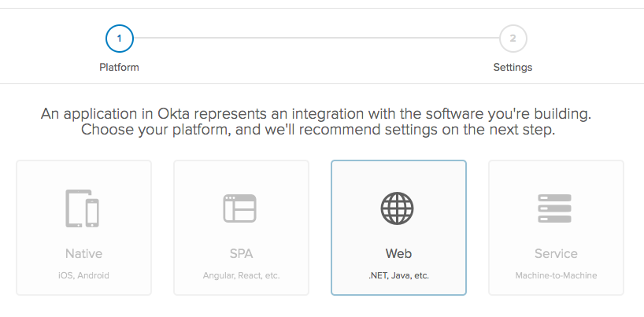Screen dimensions: 644x317
Task: Click the Native devices icon
Action: point(83,208)
